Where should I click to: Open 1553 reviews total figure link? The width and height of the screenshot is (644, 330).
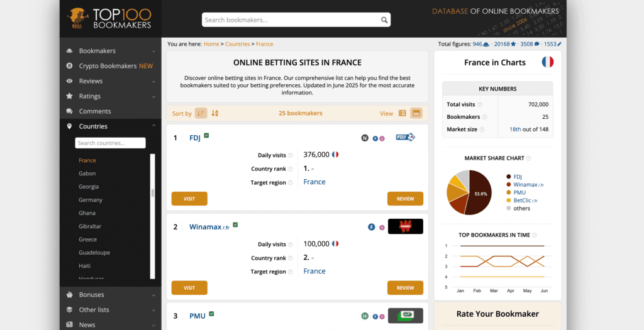coord(552,44)
